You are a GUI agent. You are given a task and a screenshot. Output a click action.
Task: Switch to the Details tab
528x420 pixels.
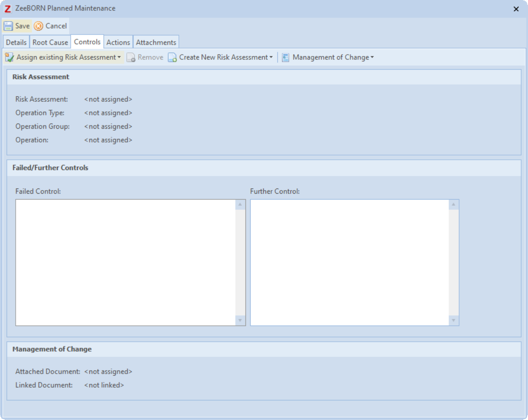click(x=16, y=42)
